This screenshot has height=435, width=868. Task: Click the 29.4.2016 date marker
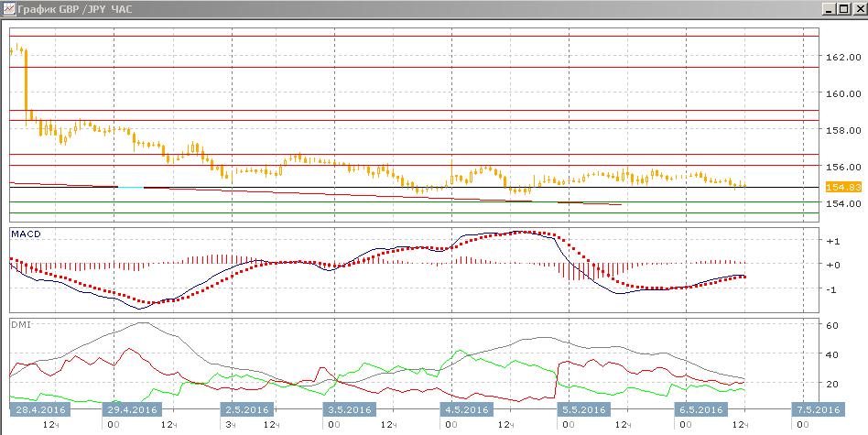tap(133, 409)
